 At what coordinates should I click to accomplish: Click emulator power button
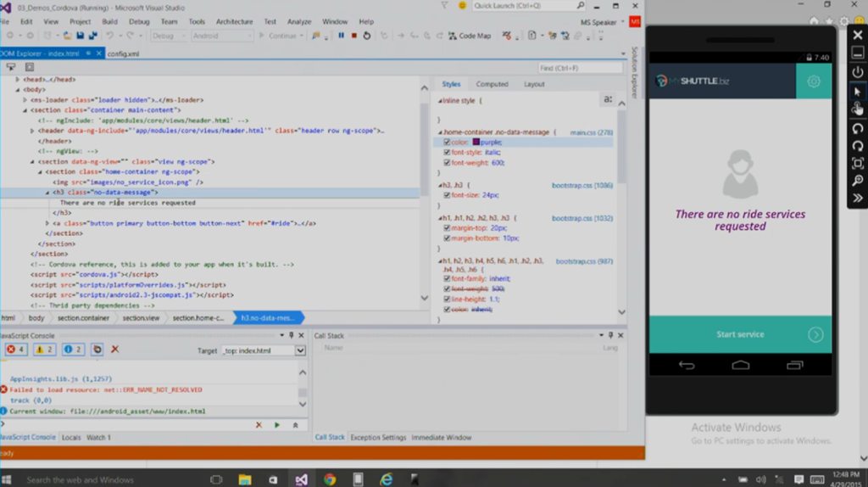click(858, 72)
